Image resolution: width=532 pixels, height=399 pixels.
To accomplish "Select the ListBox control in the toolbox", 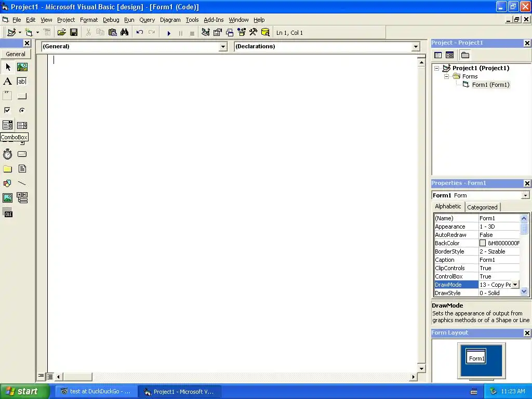I will point(22,125).
